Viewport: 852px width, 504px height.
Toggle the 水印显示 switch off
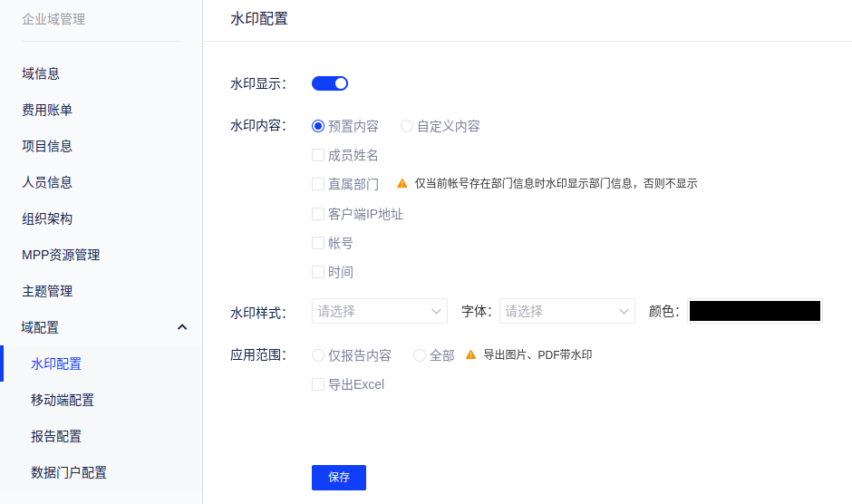[x=330, y=83]
